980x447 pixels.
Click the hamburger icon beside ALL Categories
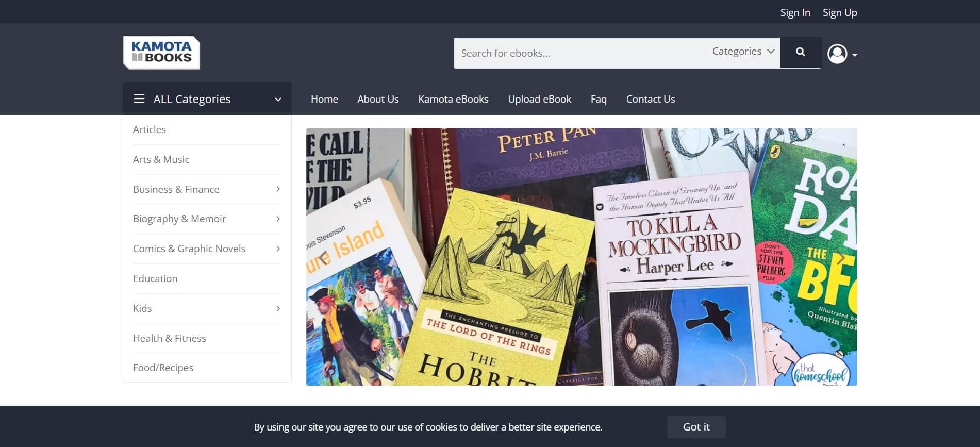click(139, 98)
